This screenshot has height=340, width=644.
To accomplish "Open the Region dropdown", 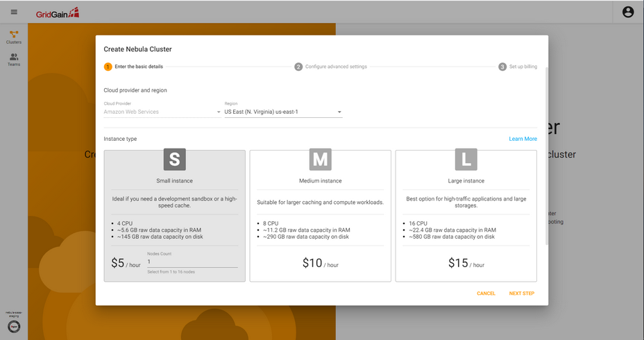I will tap(283, 112).
